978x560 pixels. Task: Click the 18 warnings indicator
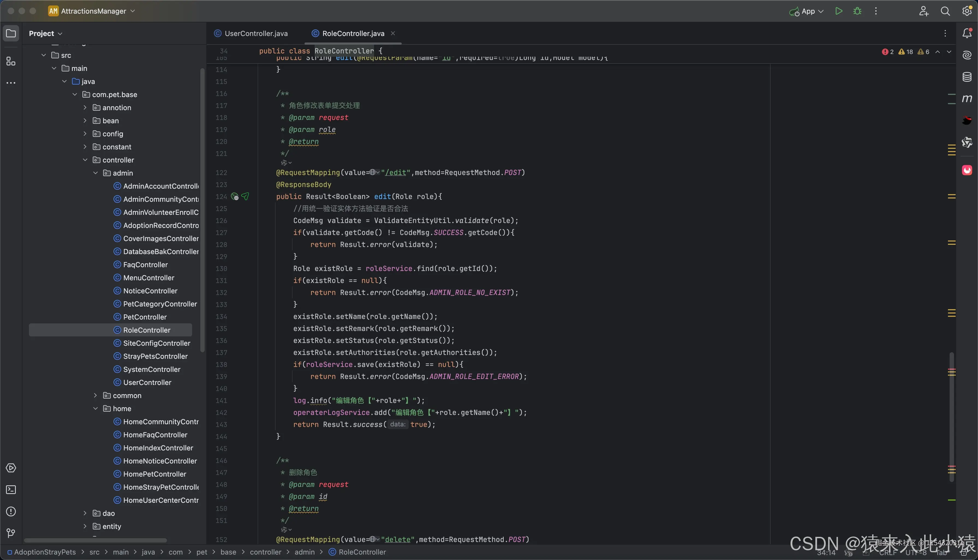pyautogui.click(x=905, y=52)
